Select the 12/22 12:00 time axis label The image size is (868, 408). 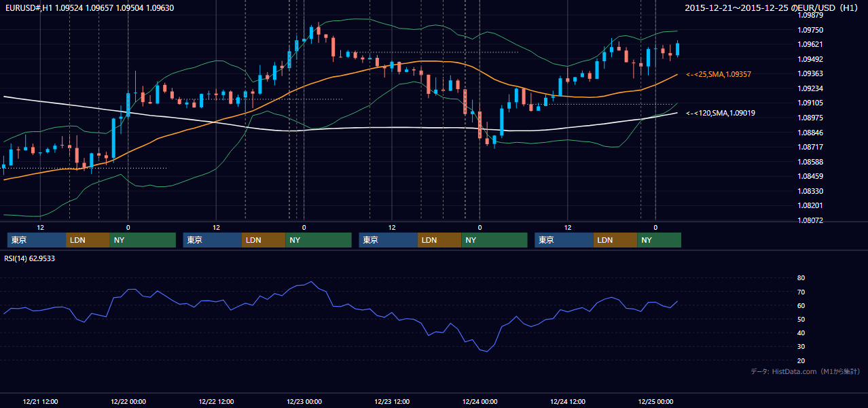[216, 401]
